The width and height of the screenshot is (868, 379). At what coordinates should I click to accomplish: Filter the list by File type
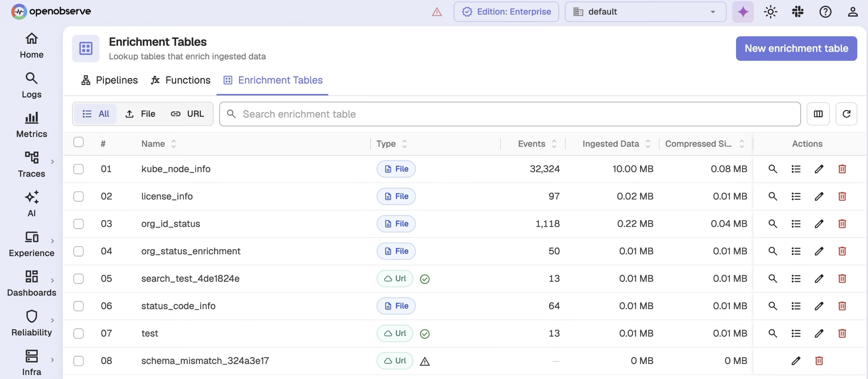click(140, 114)
